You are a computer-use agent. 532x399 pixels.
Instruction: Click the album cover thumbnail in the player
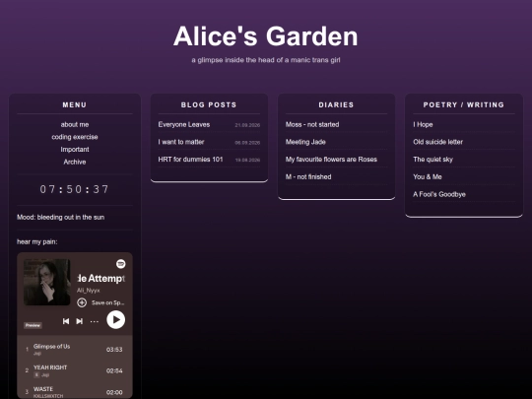pyautogui.click(x=47, y=282)
